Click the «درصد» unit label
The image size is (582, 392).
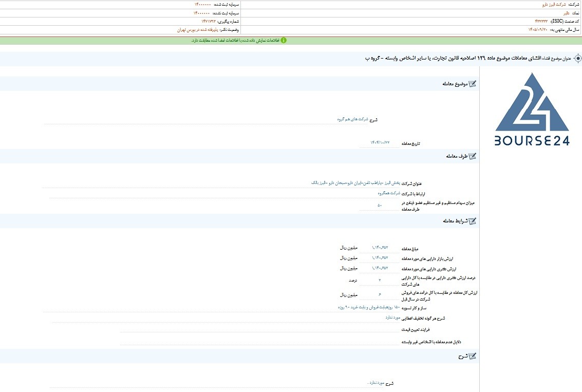pos(353,281)
